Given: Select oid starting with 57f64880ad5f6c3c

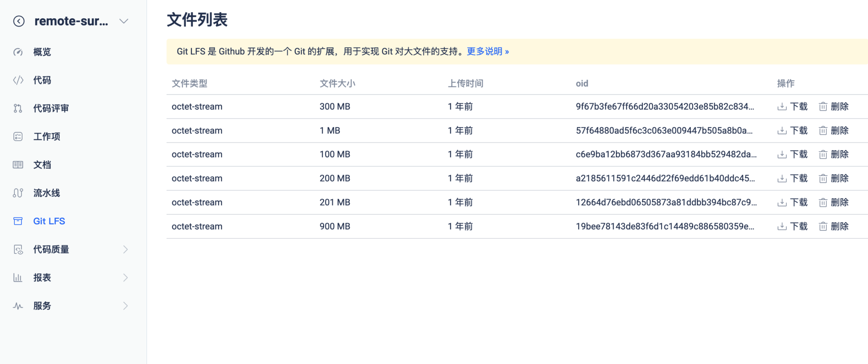Looking at the screenshot, I should 664,131.
